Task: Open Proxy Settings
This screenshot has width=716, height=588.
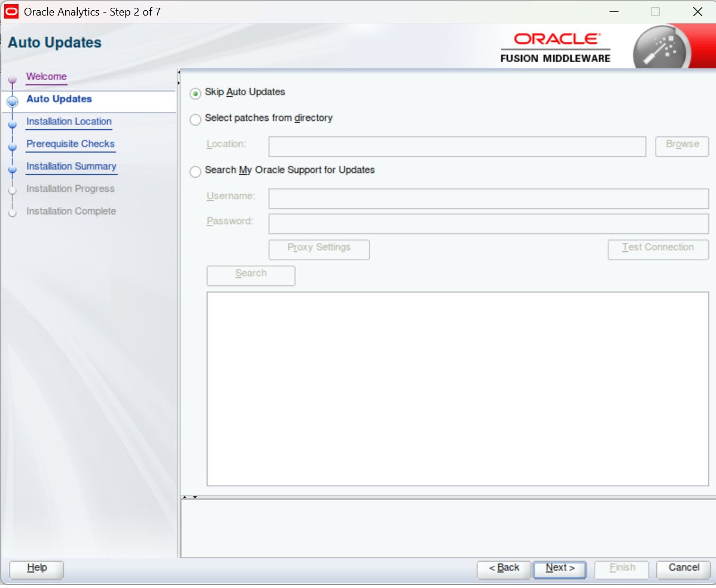Action: (x=319, y=249)
